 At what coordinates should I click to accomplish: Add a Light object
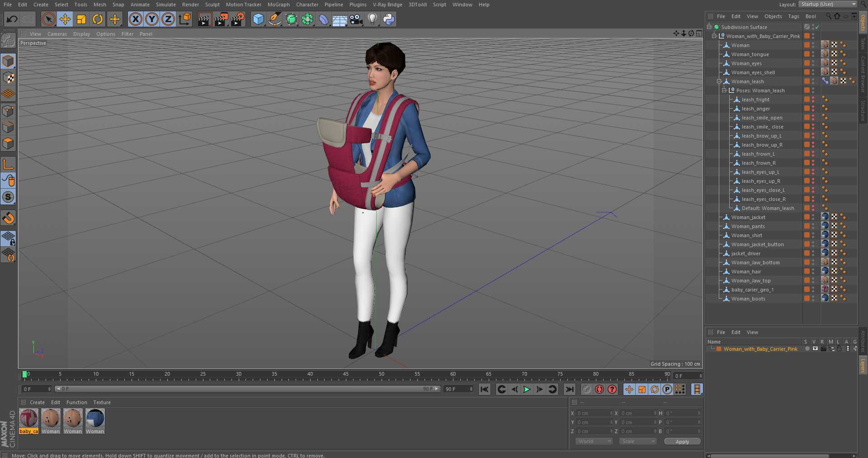tap(373, 19)
